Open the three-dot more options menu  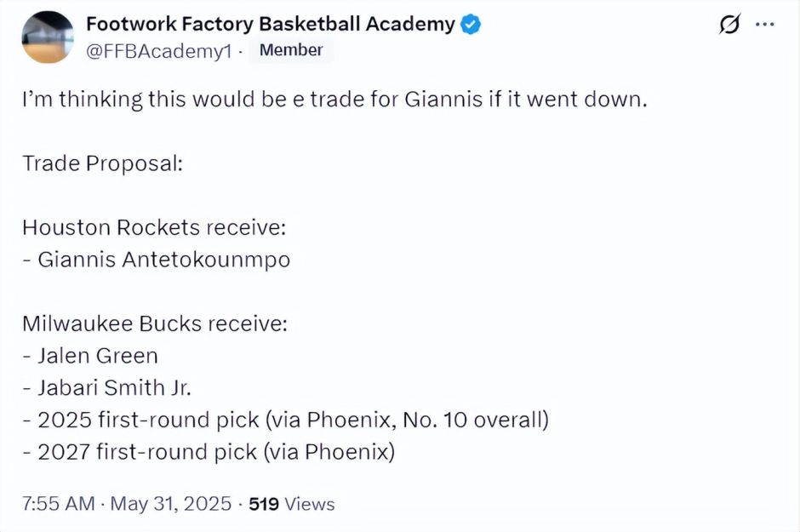[765, 25]
